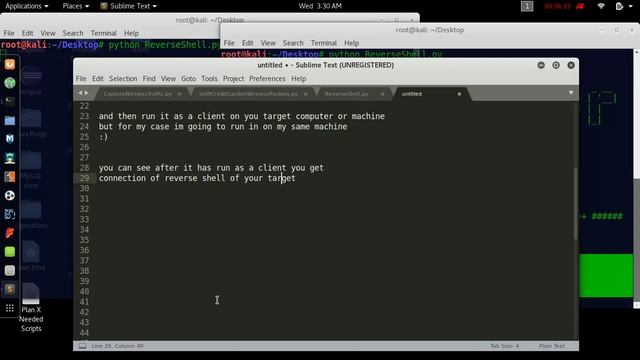Close the CaptureWirelessTraffic.py tab

click(x=180, y=94)
